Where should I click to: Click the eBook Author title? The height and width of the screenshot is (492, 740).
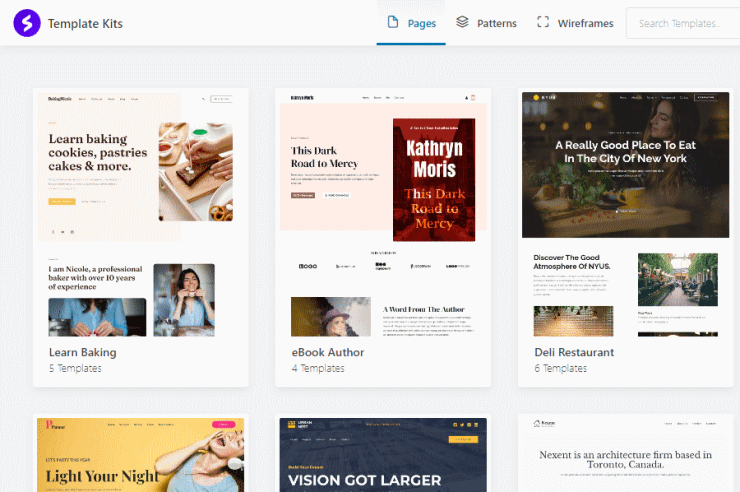click(328, 352)
